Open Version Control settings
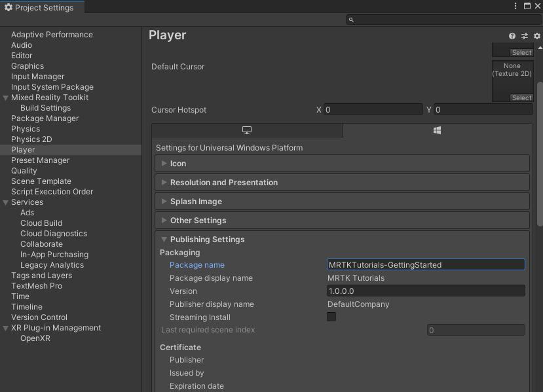 (x=39, y=317)
